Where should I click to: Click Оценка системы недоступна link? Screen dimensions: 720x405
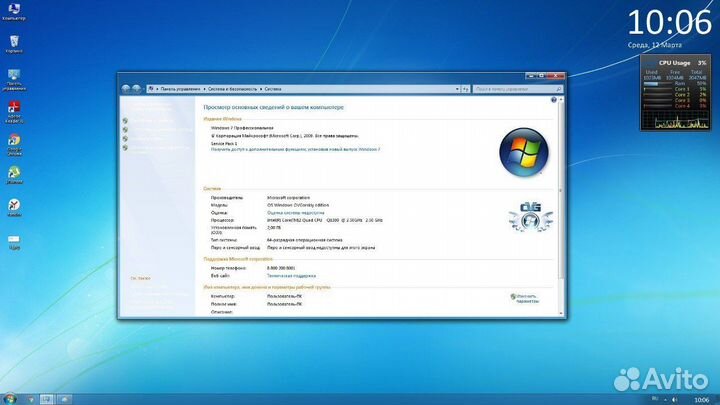click(295, 212)
